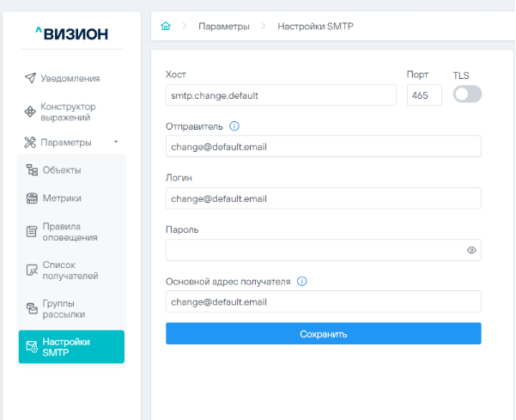
Task: Click the Правила оповещения icon
Action: pos(32,232)
